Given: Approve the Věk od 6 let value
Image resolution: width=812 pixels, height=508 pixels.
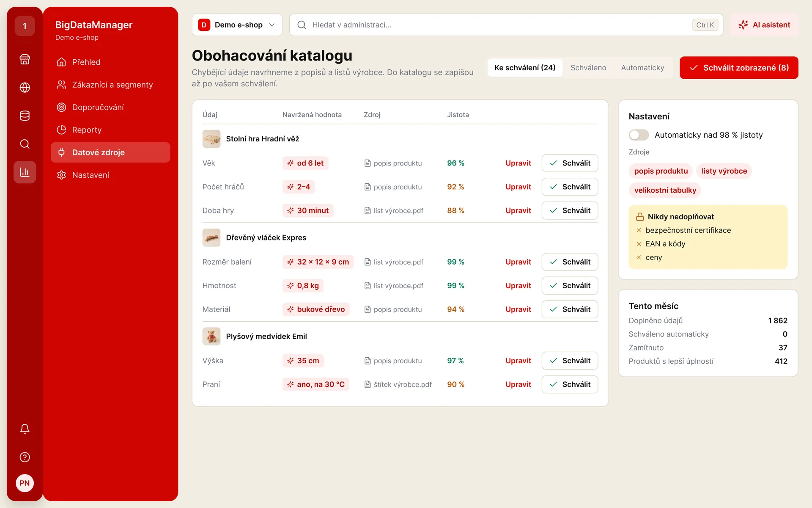Looking at the screenshot, I should 570,163.
